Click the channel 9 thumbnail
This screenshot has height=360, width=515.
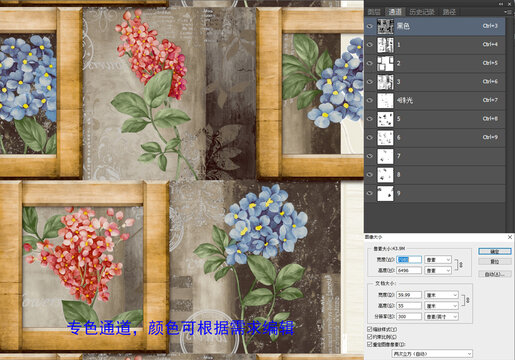[x=385, y=193]
